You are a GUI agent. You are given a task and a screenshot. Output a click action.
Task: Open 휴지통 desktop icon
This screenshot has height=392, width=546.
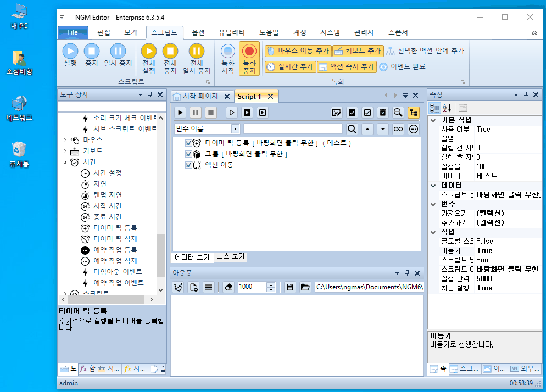19,154
